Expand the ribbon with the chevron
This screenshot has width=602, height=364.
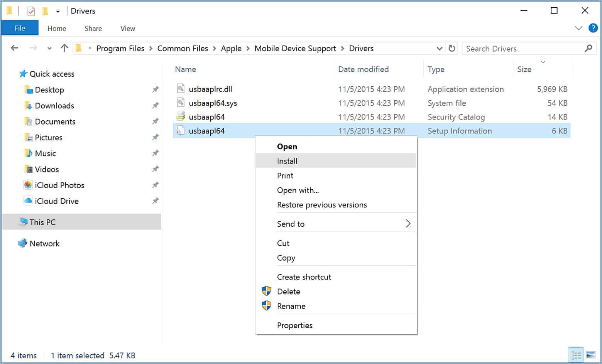pyautogui.click(x=578, y=28)
